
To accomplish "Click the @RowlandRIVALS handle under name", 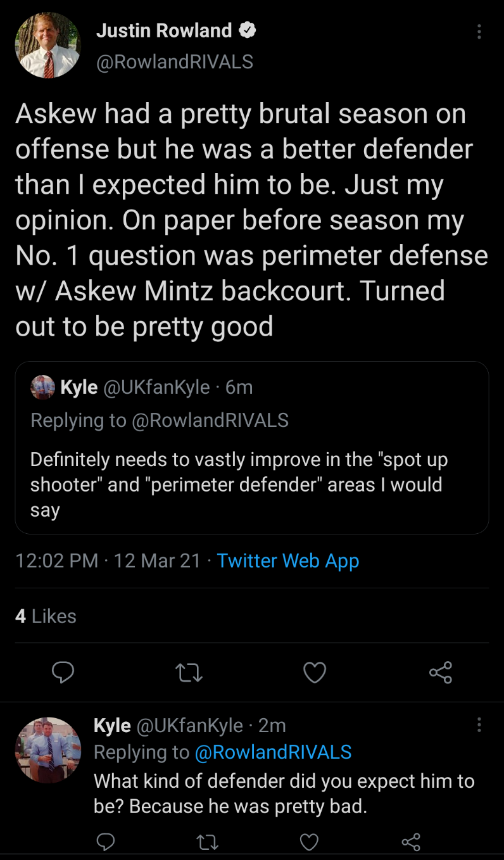I will click(x=175, y=61).
